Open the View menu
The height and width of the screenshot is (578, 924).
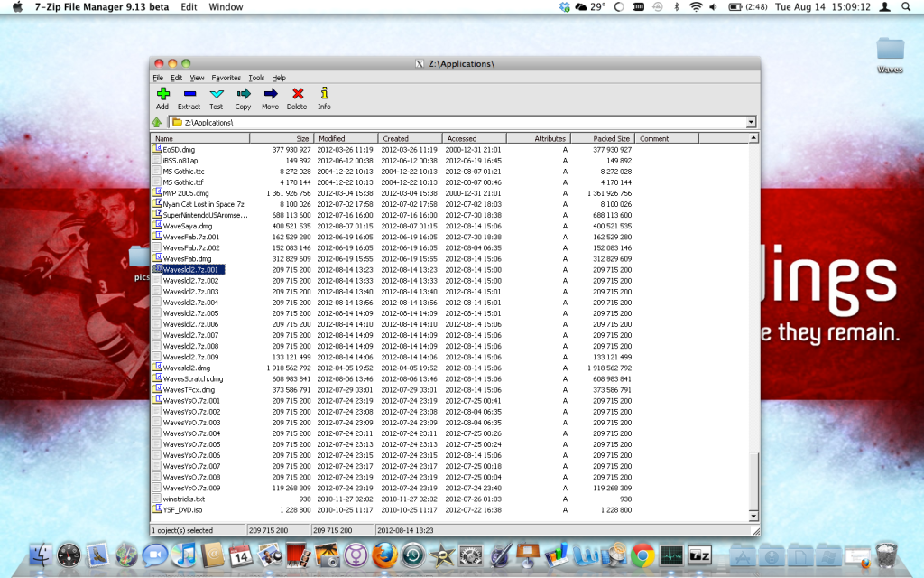click(197, 78)
